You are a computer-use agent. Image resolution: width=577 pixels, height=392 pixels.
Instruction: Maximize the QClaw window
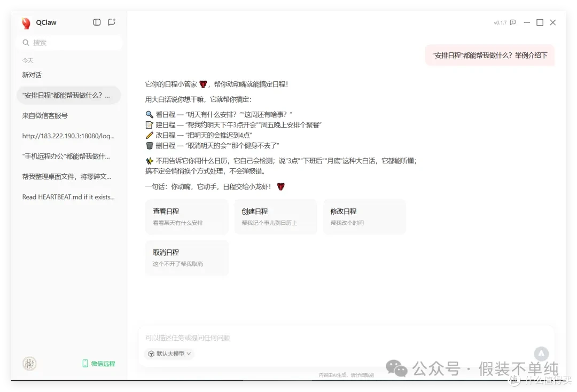coord(540,22)
